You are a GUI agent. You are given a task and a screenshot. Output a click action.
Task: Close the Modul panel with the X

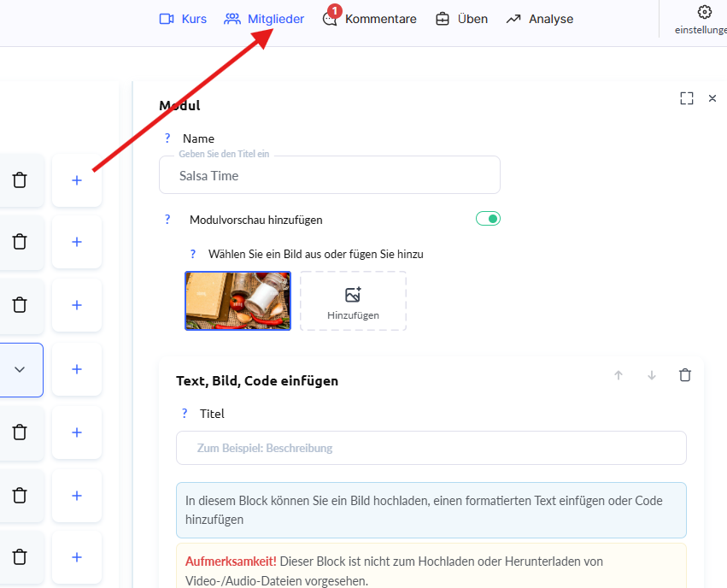pyautogui.click(x=712, y=98)
